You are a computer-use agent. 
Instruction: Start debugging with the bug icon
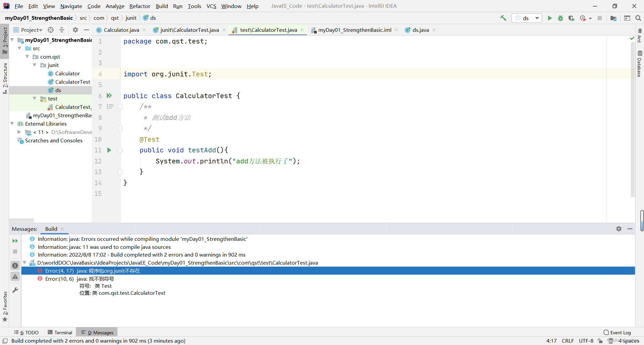[x=560, y=18]
